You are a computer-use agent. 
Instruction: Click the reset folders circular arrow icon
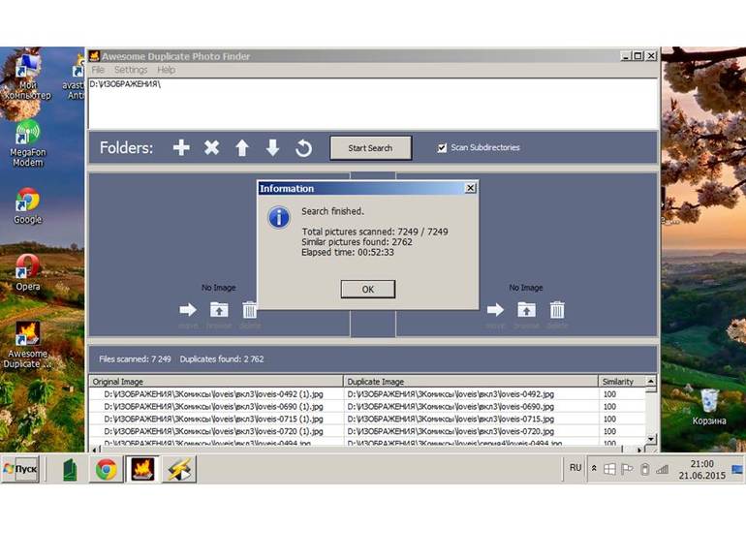(x=303, y=148)
